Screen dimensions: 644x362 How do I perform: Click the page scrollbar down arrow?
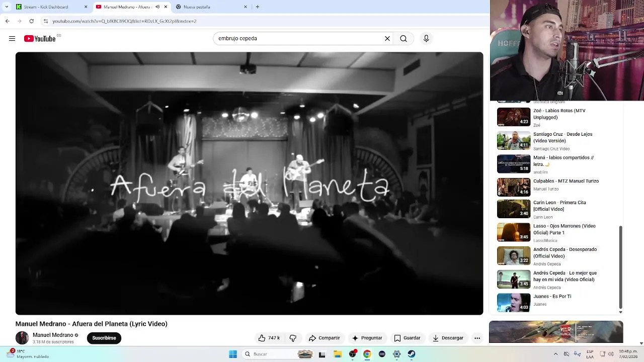point(641,343)
